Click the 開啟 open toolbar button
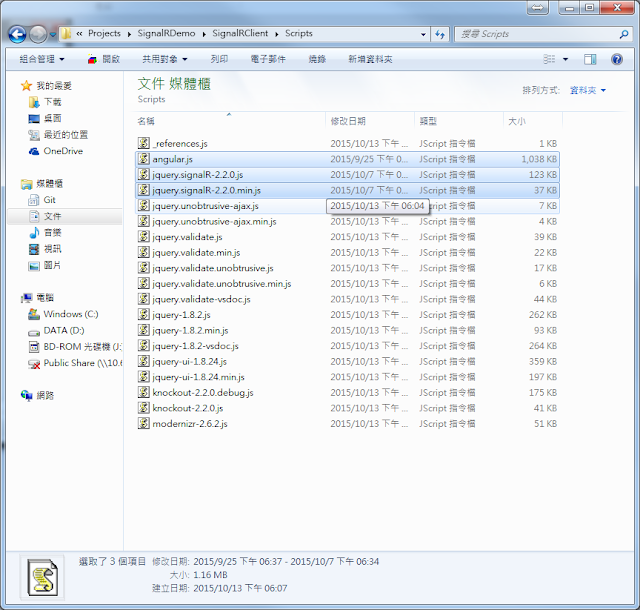This screenshot has width=640, height=610. (x=104, y=59)
